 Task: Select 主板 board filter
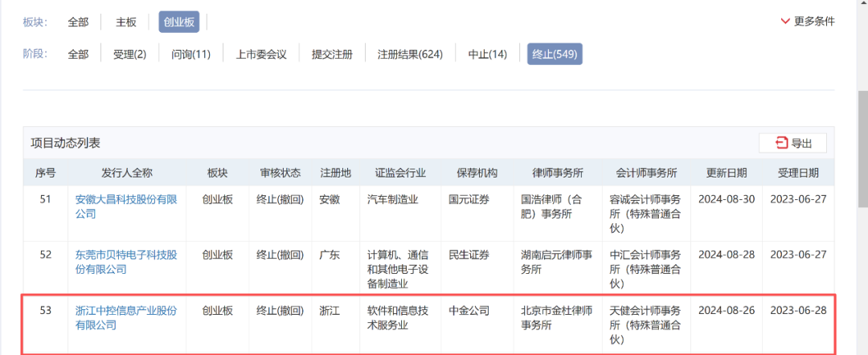pyautogui.click(x=126, y=22)
